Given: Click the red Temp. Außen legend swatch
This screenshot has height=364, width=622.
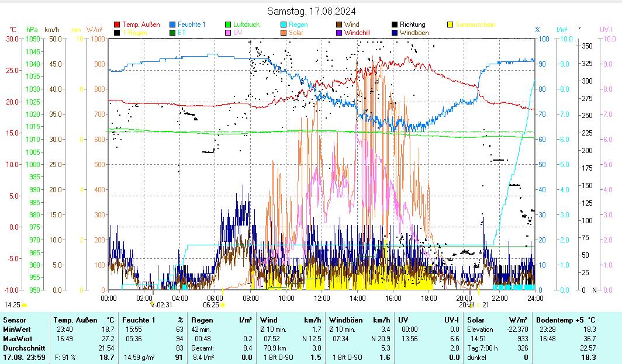Looking at the screenshot, I should [117, 25].
